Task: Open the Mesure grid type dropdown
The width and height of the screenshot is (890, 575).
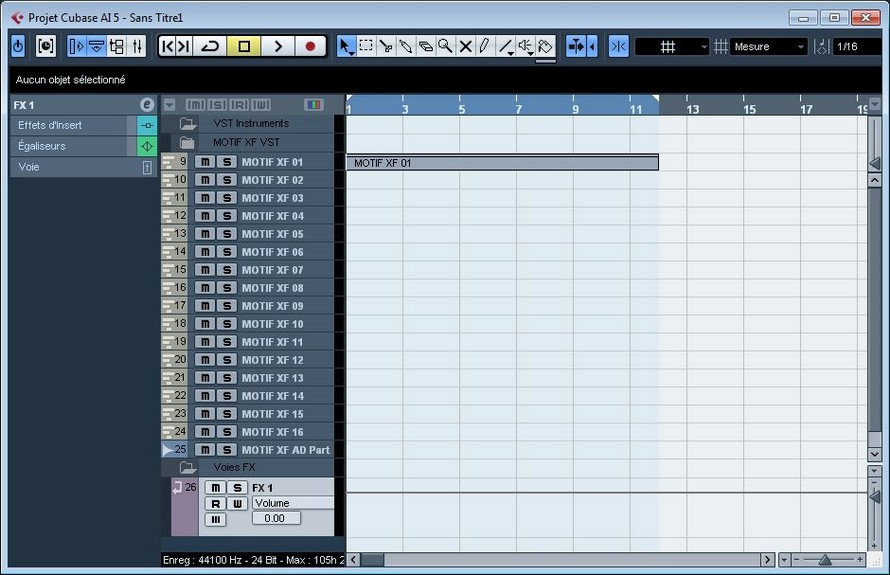Action: (768, 47)
